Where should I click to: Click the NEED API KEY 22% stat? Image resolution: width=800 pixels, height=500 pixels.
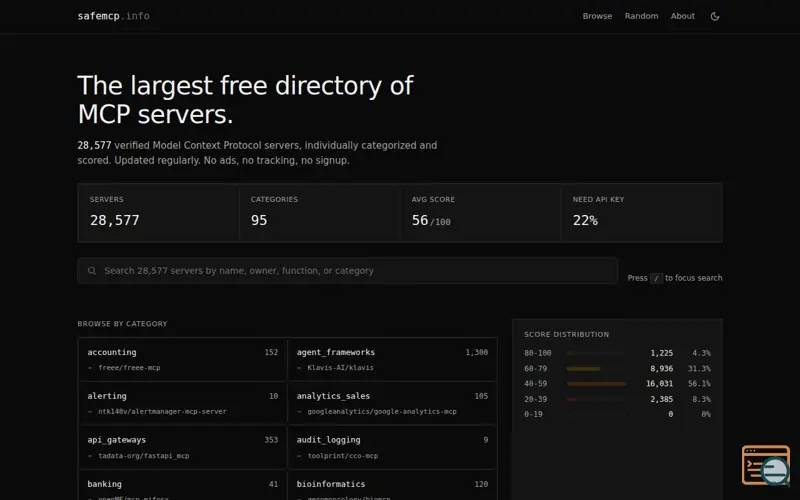click(641, 213)
